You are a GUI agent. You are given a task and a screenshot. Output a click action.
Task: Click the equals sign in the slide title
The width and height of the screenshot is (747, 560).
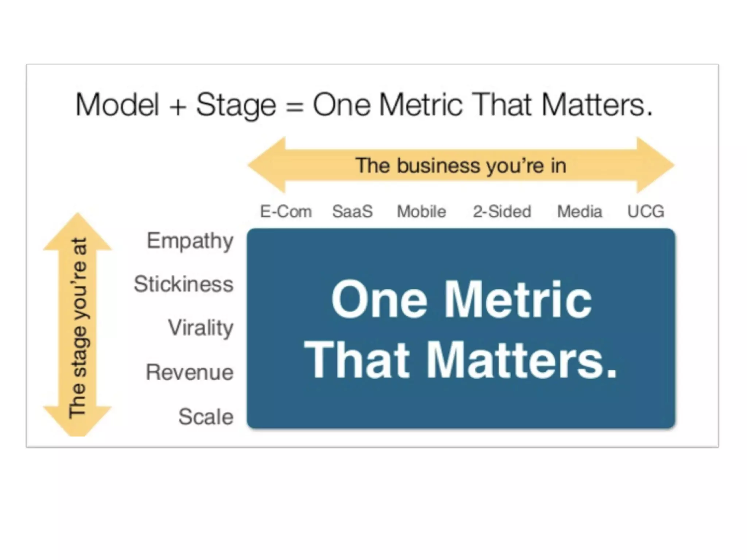[294, 106]
